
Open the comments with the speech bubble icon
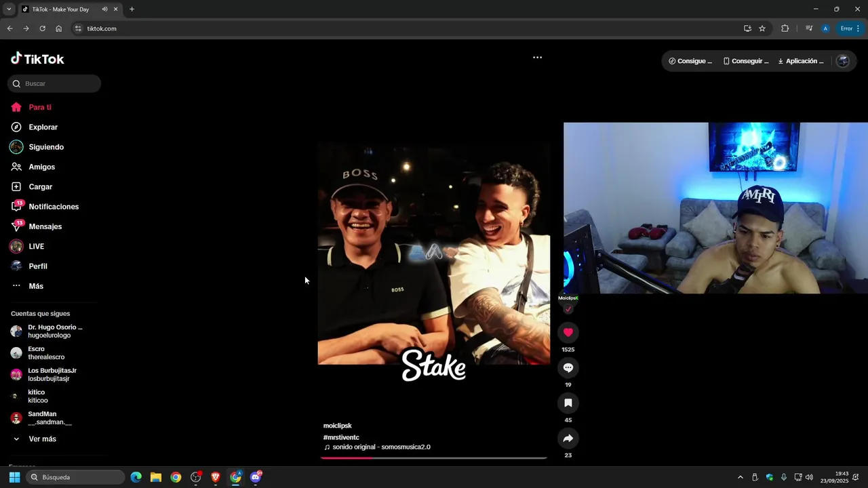point(568,367)
